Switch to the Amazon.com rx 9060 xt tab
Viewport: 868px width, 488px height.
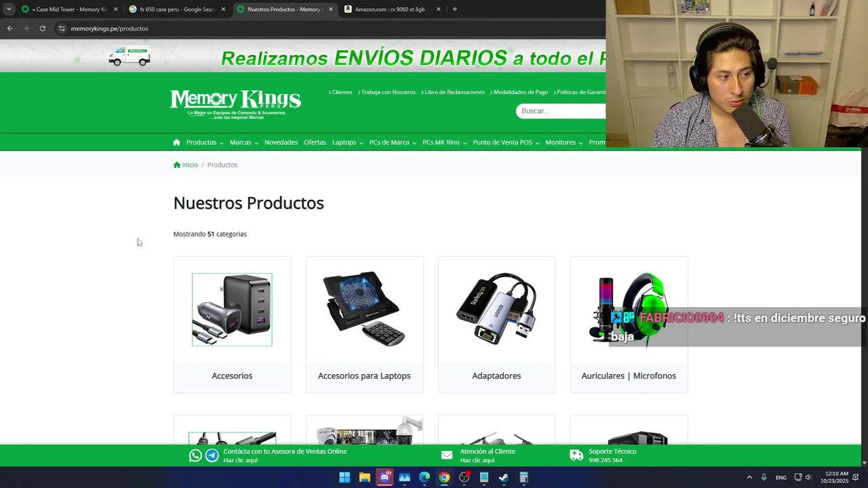click(393, 9)
